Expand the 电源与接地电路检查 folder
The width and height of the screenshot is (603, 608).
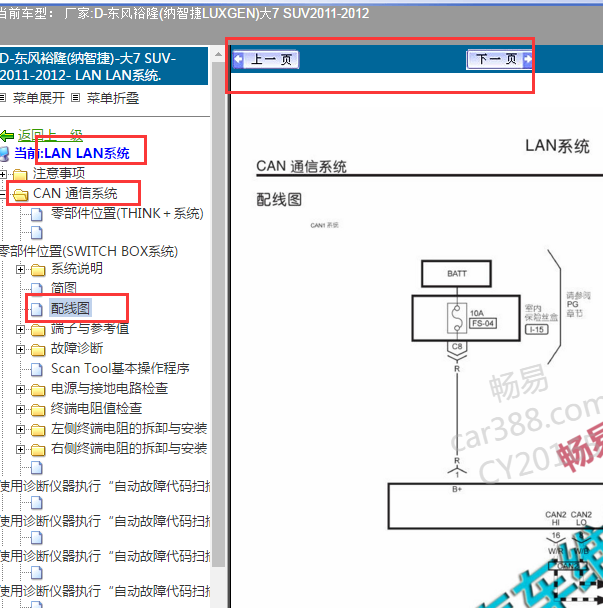point(20,389)
